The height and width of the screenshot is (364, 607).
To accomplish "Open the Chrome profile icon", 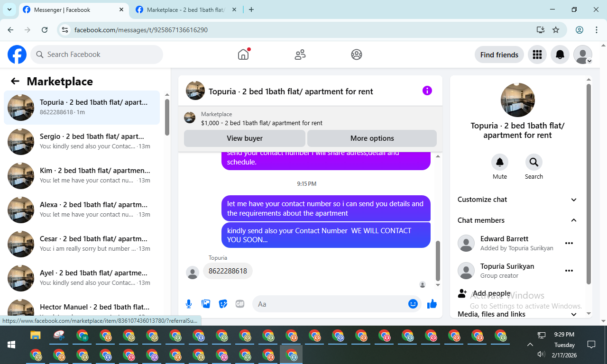I will [x=579, y=30].
